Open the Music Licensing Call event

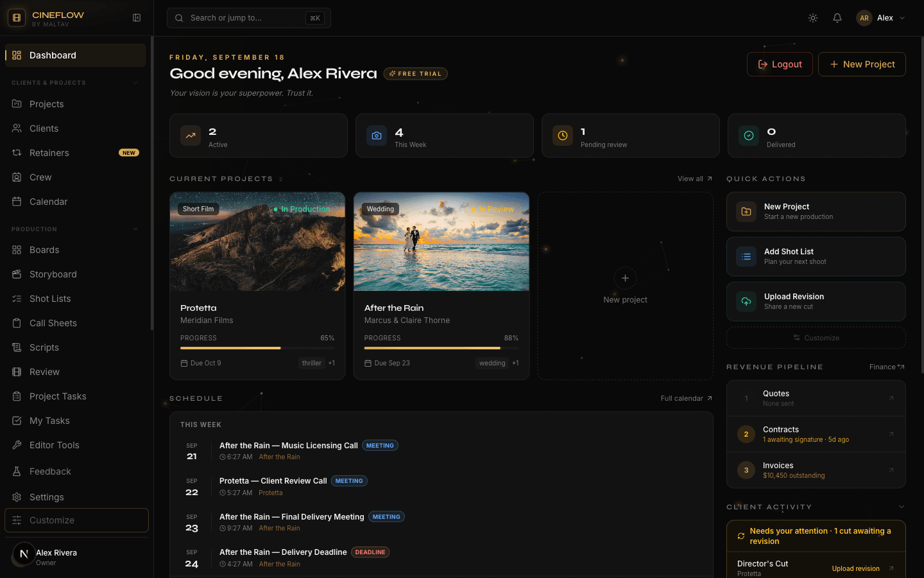441,451
